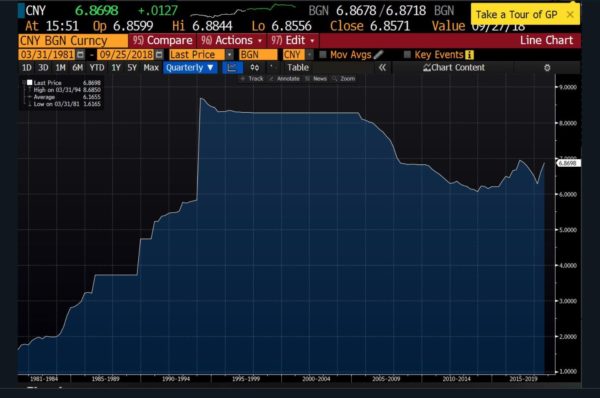Collapse panel with double chevron icon
The image size is (600, 398).
(382, 68)
